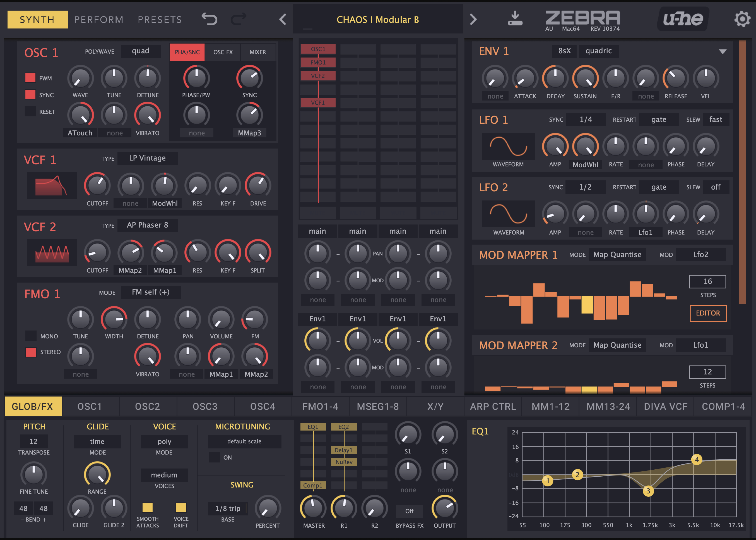Open LFO 1 sync '1/4' selector
This screenshot has height=540, width=756.
coord(586,120)
